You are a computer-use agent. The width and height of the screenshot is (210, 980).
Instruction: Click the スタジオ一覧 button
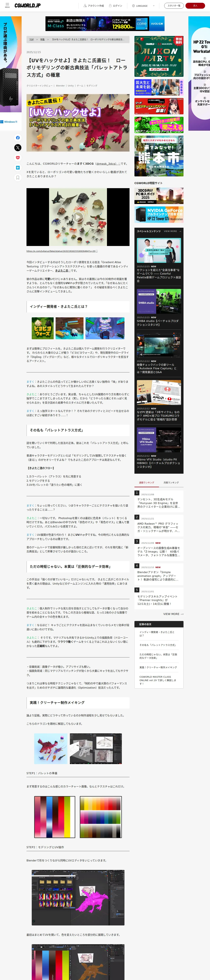(174, 6)
